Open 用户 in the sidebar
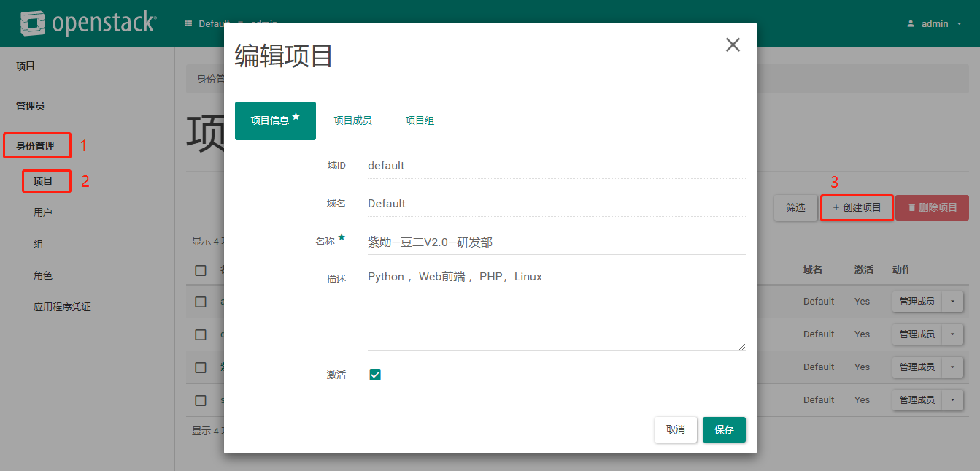 (x=43, y=212)
